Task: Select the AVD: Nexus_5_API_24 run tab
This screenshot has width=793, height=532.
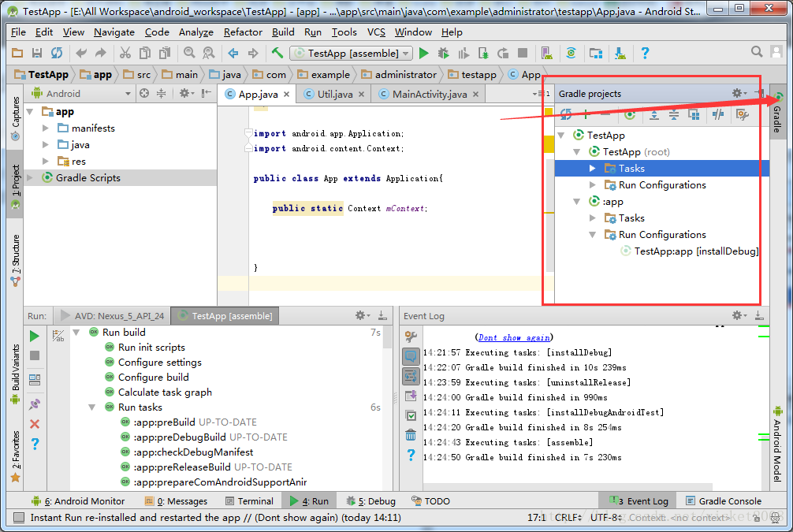Action: (112, 316)
